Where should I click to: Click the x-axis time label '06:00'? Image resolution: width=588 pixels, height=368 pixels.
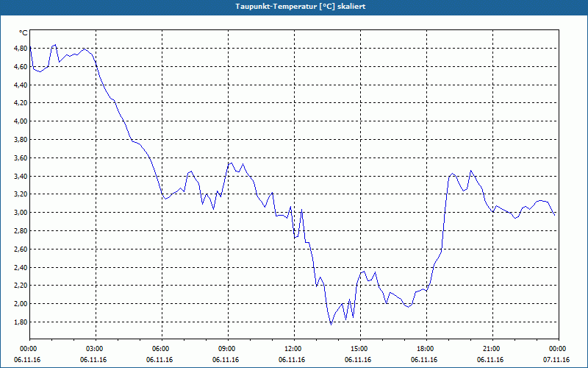coord(162,349)
